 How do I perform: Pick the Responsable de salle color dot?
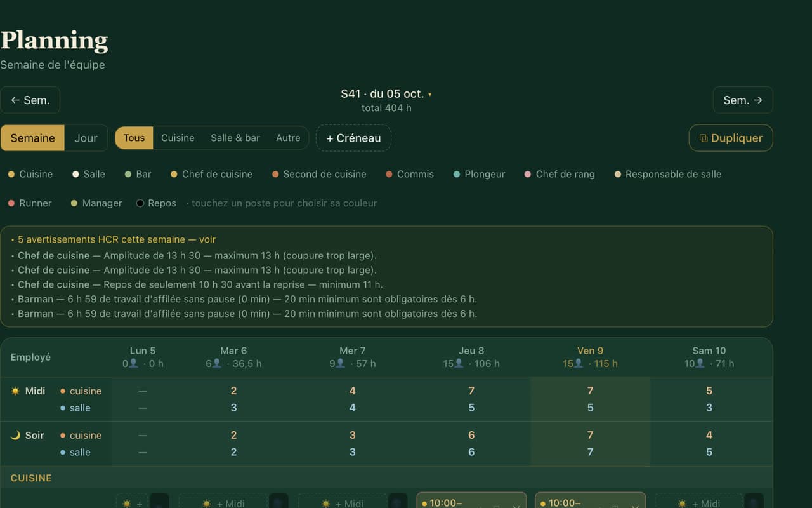pos(617,174)
